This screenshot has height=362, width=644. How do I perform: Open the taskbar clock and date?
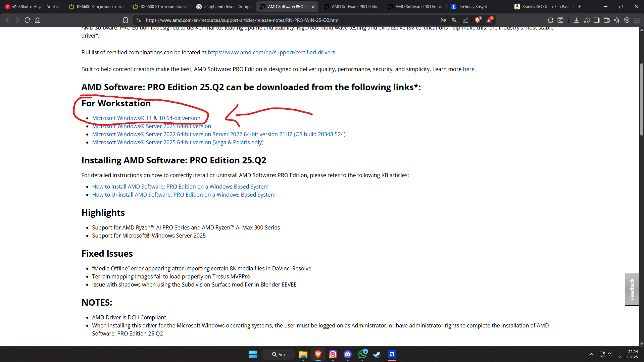point(628,354)
